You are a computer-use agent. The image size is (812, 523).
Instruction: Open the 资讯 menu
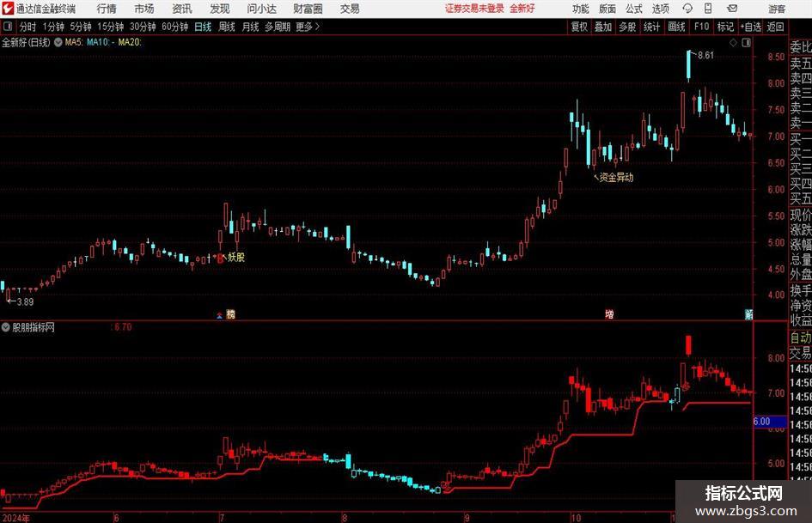pos(182,9)
